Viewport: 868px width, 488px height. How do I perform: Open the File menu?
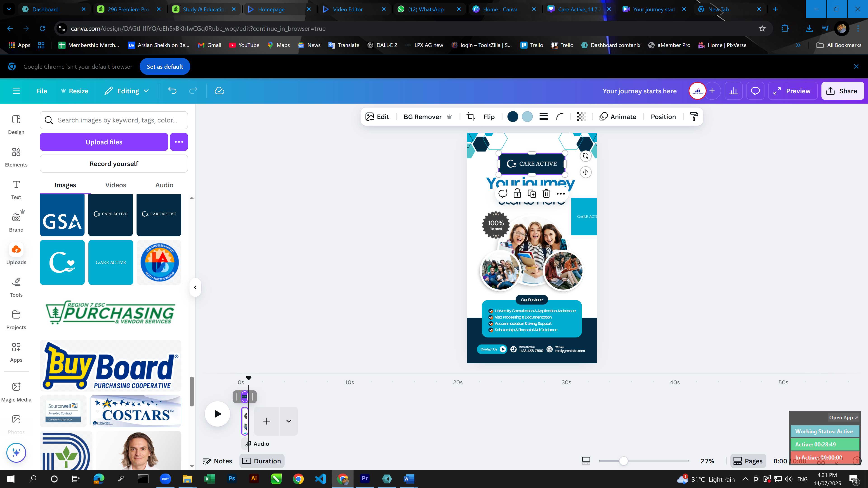pos(42,91)
